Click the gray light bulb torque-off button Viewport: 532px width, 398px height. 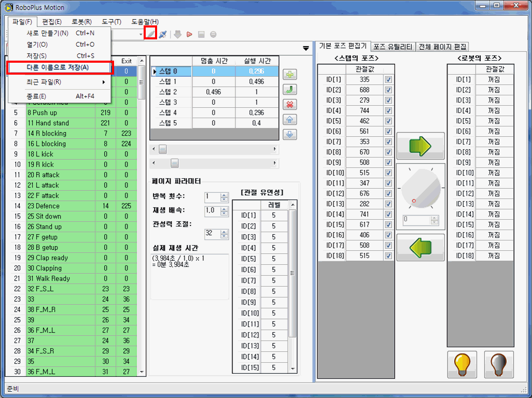click(x=499, y=364)
